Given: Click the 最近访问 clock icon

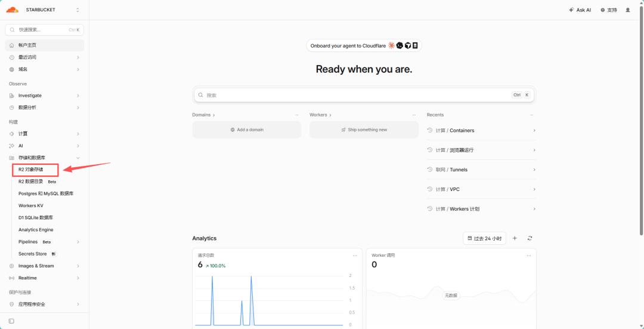Looking at the screenshot, I should (11, 57).
